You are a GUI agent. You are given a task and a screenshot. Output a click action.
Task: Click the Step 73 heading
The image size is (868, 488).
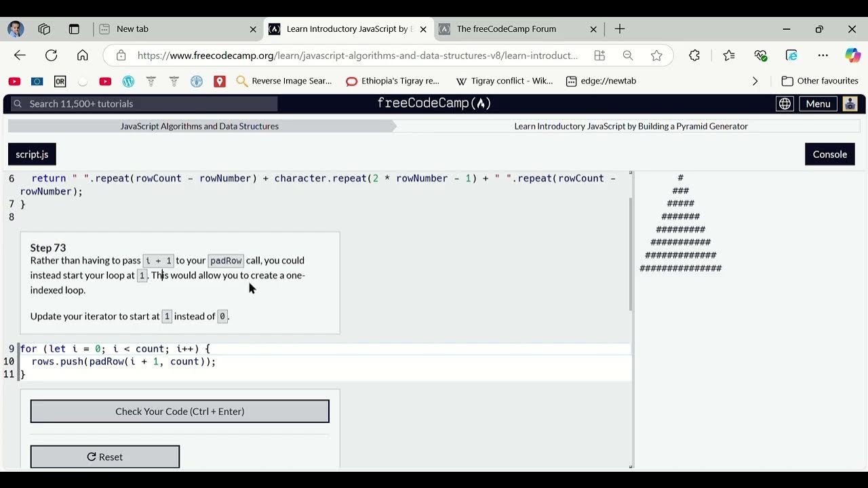(48, 247)
